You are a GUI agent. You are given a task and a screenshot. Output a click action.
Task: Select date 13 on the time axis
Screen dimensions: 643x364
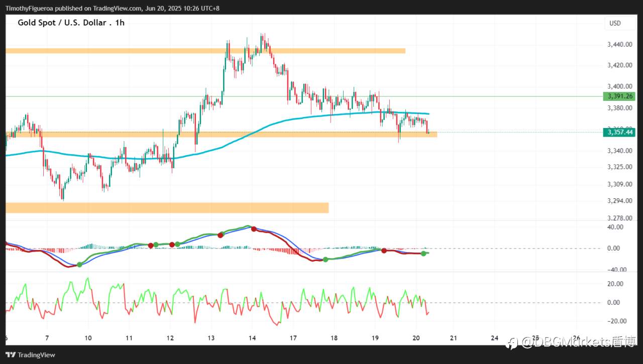(x=211, y=338)
